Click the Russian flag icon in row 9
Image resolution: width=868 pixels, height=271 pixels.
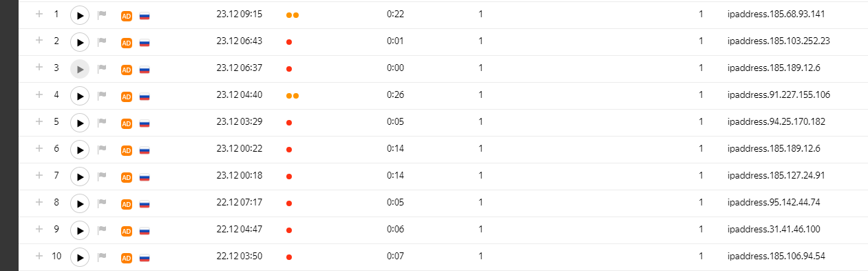[145, 231]
